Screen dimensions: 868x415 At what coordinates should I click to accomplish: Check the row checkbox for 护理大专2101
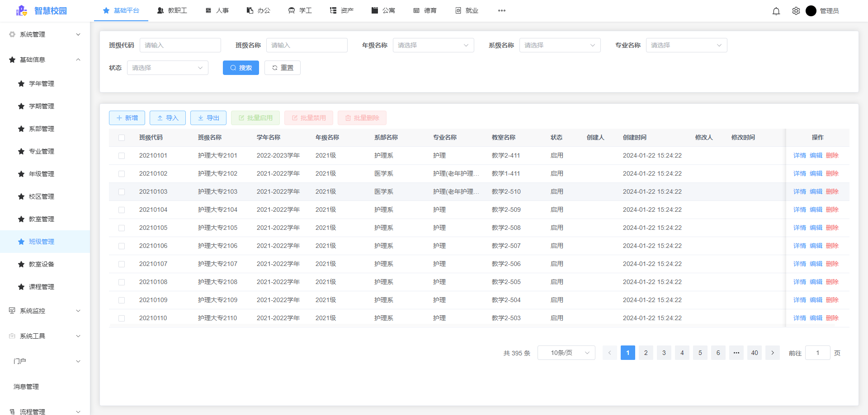pyautogui.click(x=121, y=155)
